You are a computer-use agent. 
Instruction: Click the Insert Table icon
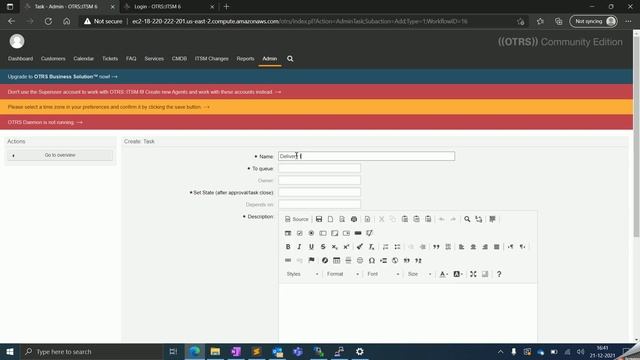click(x=336, y=260)
